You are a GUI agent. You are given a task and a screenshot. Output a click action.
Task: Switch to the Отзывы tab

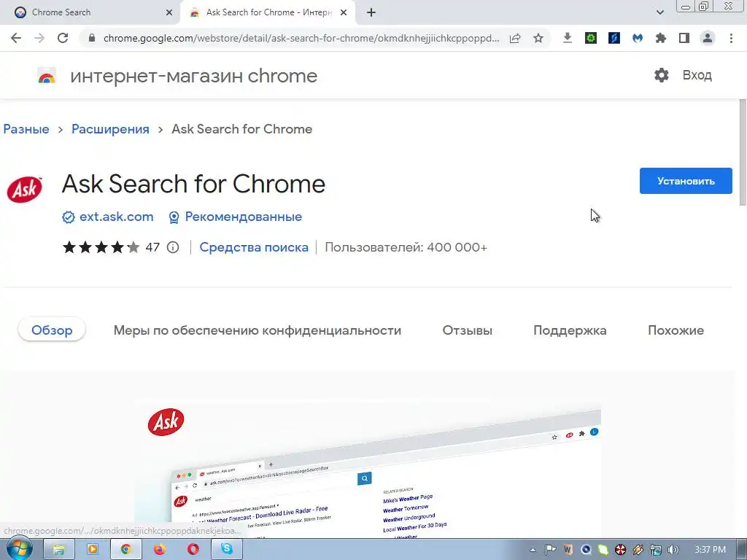tap(468, 330)
